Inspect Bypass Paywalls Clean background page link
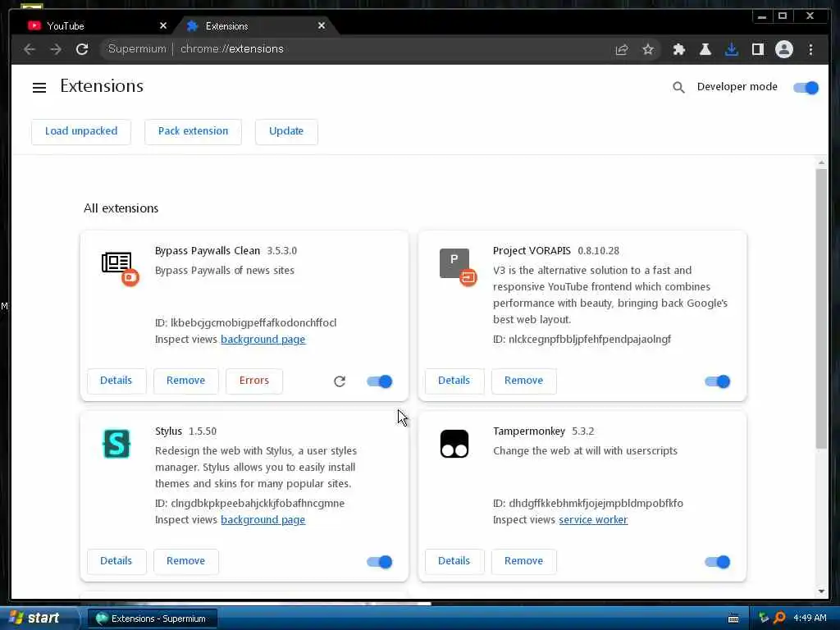This screenshot has width=840, height=630. [263, 340]
